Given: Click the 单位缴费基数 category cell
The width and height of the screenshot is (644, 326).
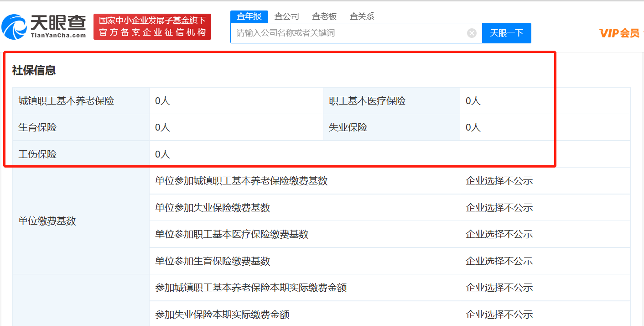Looking at the screenshot, I should (x=47, y=221).
